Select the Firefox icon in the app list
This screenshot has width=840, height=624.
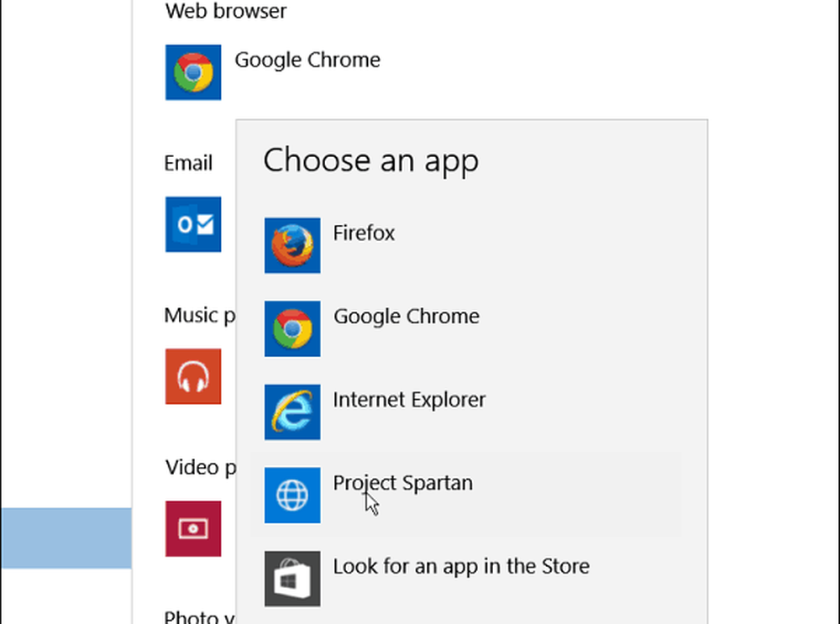[292, 246]
